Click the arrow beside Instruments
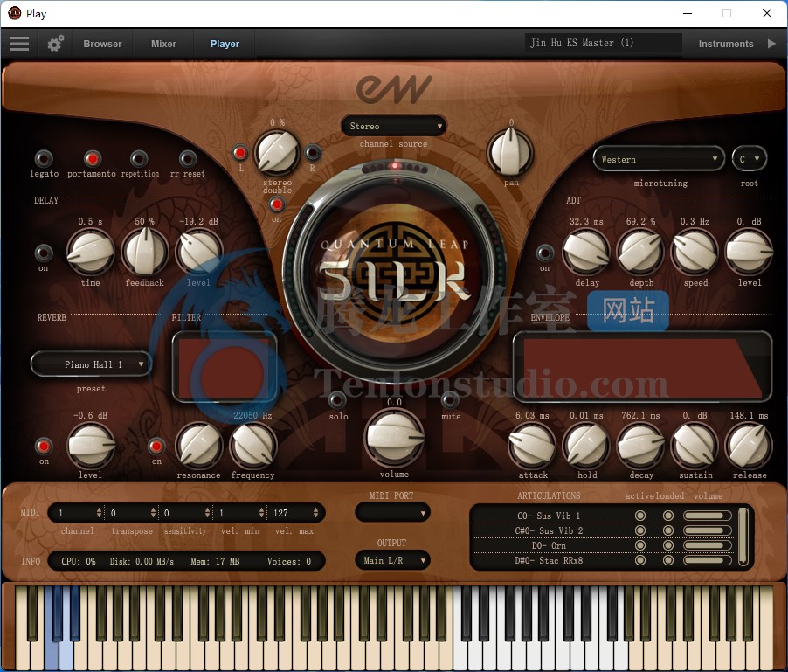The width and height of the screenshot is (788, 672). pos(771,44)
